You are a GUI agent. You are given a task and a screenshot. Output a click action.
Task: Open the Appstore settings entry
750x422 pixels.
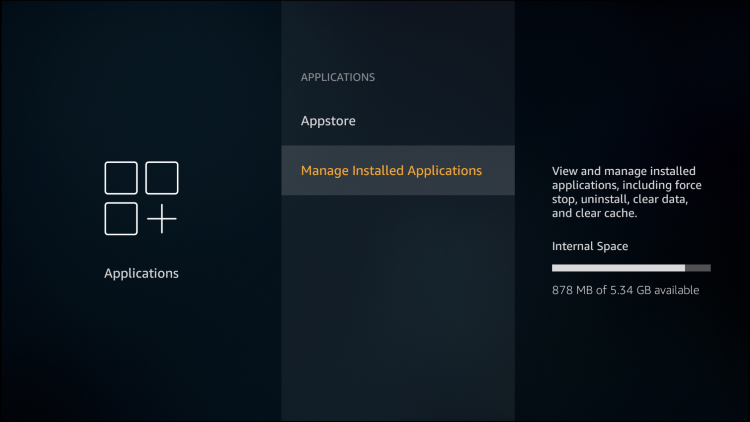398,121
